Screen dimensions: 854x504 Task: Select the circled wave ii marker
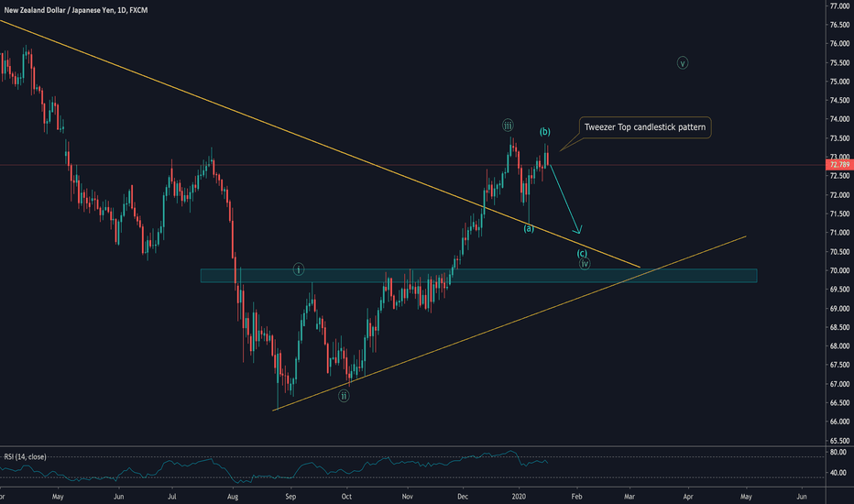point(343,396)
